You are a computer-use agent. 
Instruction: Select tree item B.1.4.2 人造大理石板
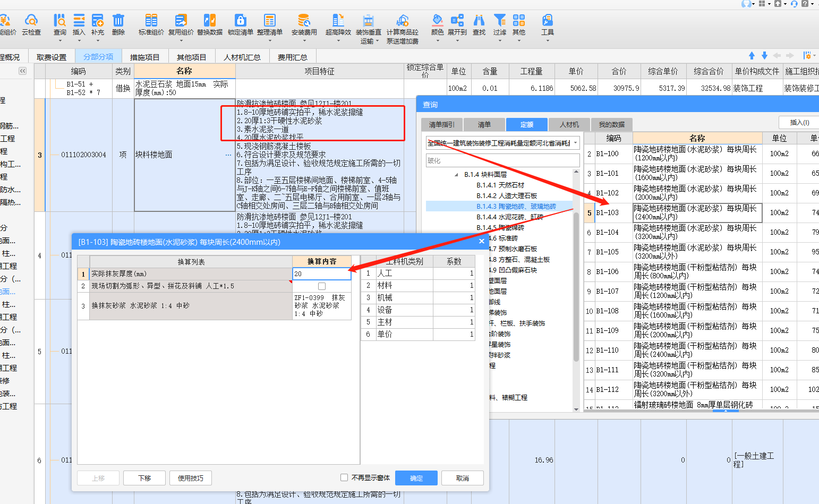pos(507,196)
